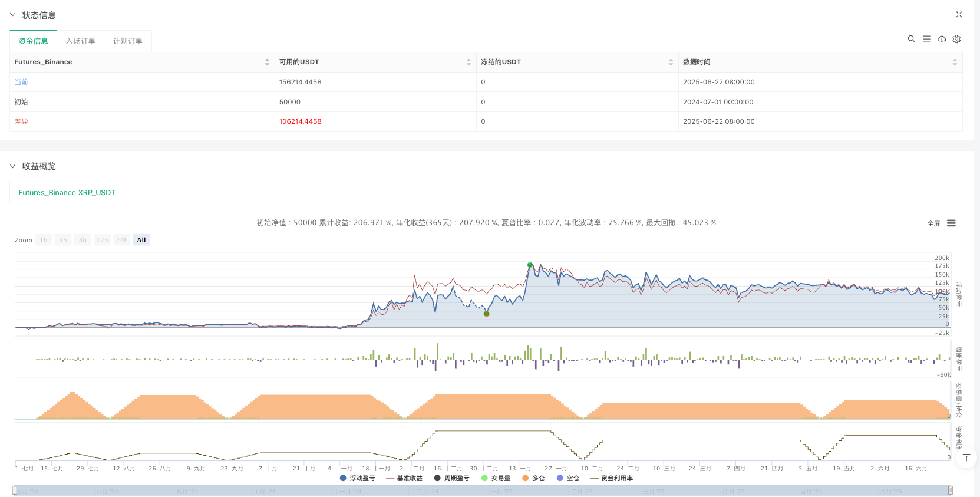The height and width of the screenshot is (497, 980).
Task: Sort by the 数据时间 column sort arrows
Action: tap(955, 62)
